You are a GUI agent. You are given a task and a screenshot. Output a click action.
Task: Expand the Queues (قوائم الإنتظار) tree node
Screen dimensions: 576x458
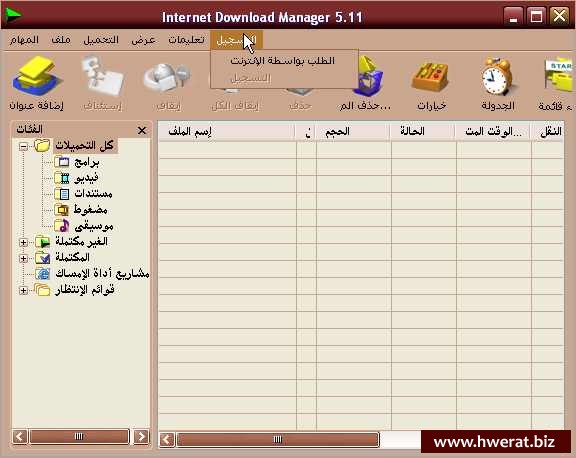[23, 291]
